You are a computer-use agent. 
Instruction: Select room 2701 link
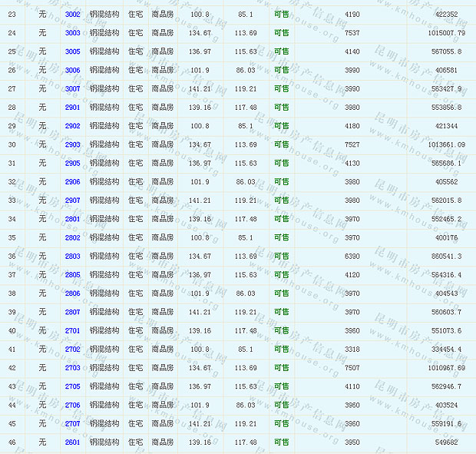[x=72, y=330]
